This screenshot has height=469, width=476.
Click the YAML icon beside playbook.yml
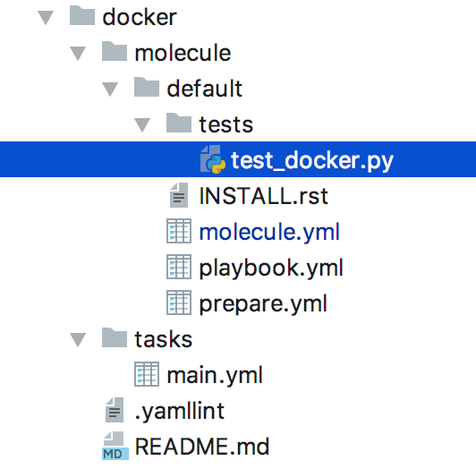(x=179, y=267)
